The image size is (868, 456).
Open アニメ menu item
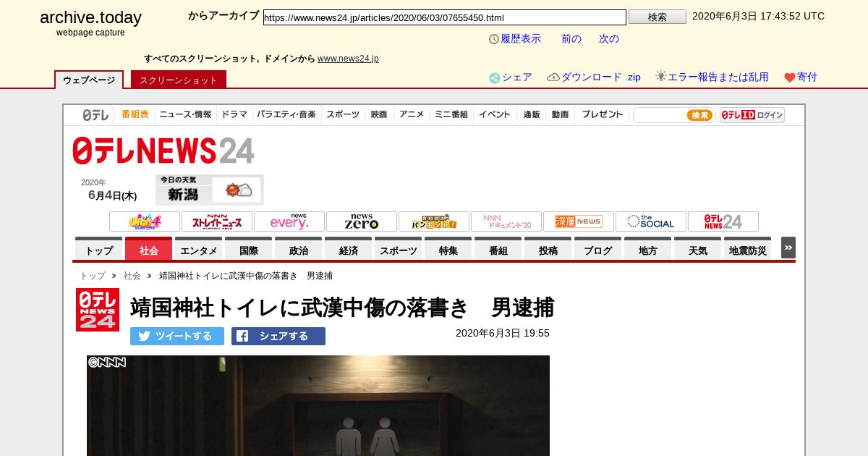[x=412, y=114]
